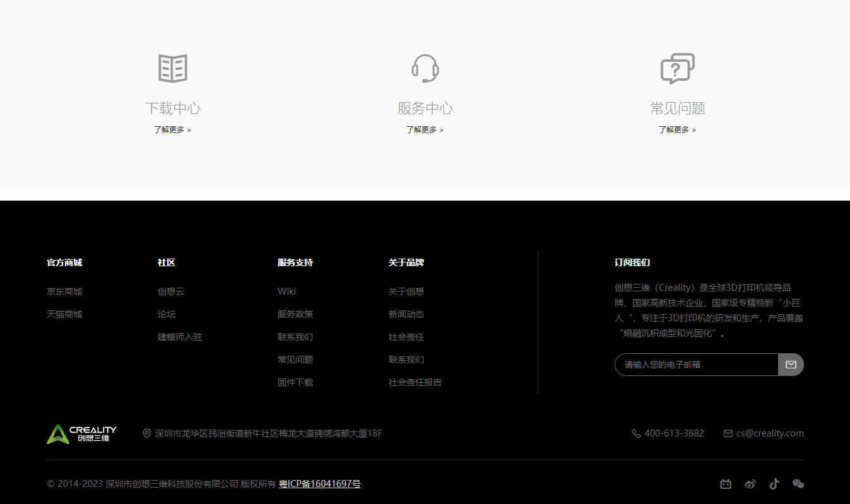This screenshot has width=850, height=504.
Task: Open the Weibo social media icon
Action: point(750,484)
